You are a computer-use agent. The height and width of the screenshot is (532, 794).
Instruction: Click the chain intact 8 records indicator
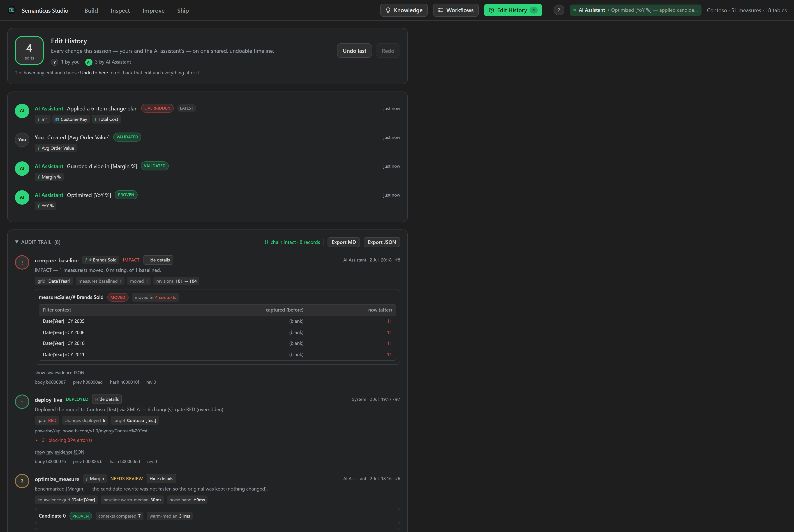point(292,242)
